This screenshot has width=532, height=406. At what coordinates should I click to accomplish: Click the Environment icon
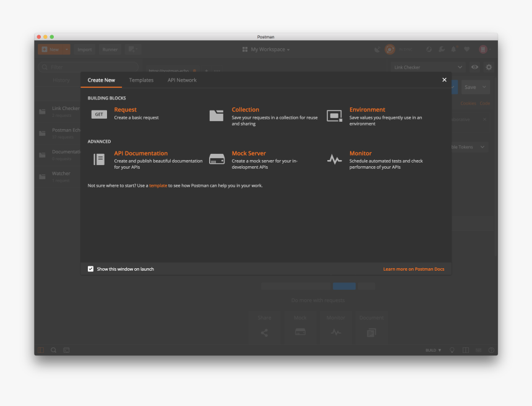pos(334,116)
